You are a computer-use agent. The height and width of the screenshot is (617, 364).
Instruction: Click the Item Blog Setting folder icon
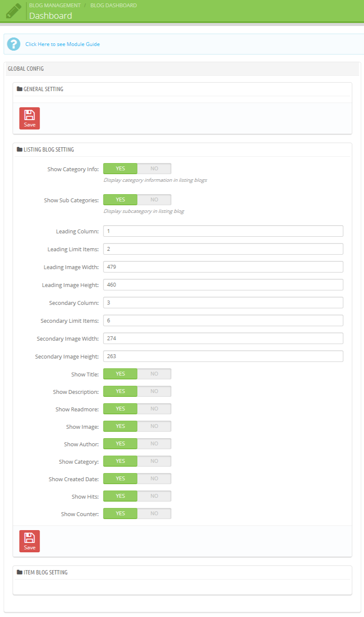coord(20,572)
